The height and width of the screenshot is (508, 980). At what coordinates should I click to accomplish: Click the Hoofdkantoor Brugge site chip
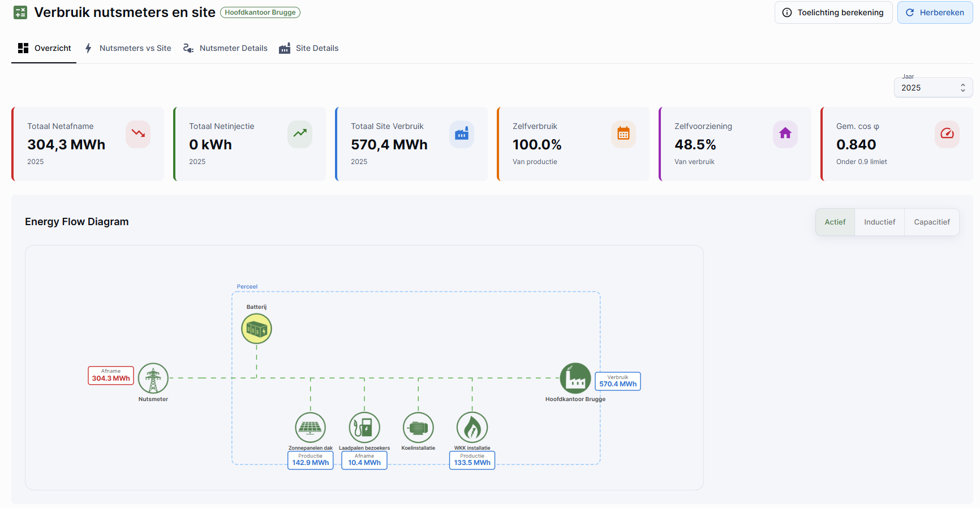(260, 12)
